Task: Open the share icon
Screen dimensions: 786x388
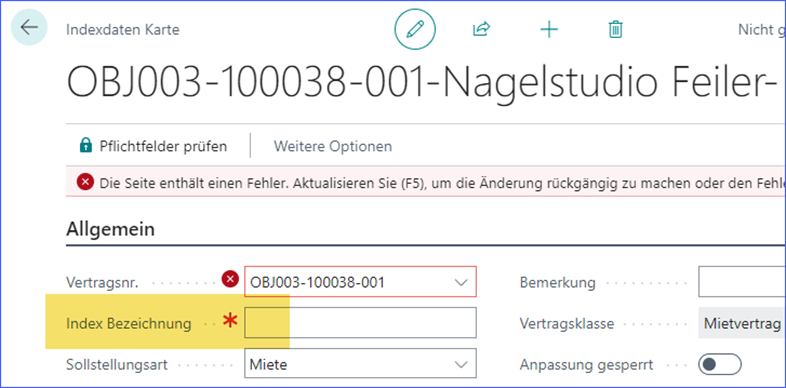Action: point(481,30)
